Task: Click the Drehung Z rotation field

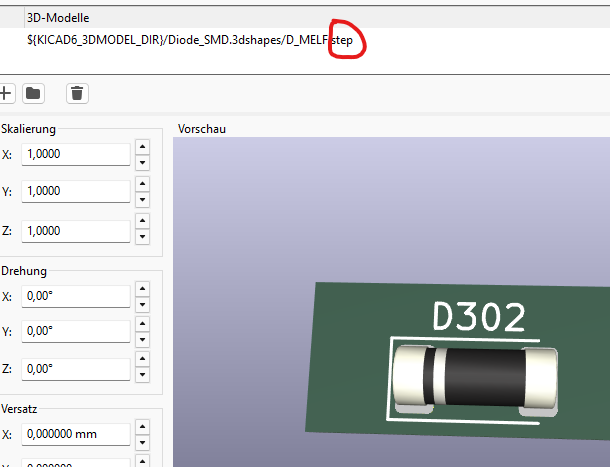Action: (x=76, y=369)
